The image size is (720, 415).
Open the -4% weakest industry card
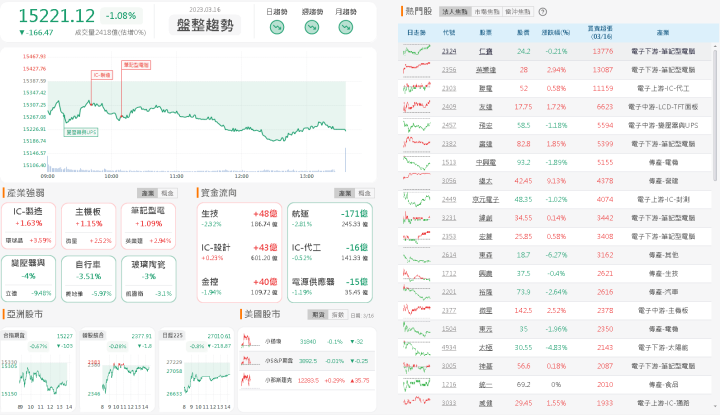pyautogui.click(x=28, y=279)
